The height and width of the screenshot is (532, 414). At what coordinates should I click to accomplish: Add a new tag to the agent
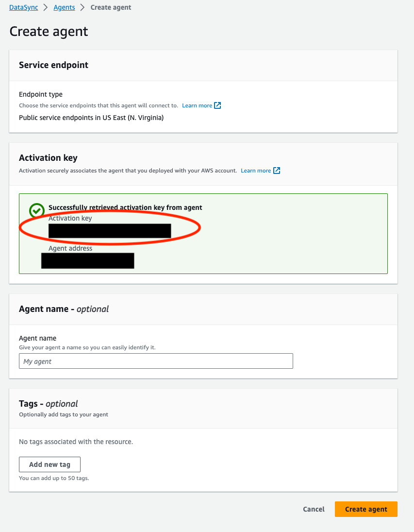pos(50,464)
